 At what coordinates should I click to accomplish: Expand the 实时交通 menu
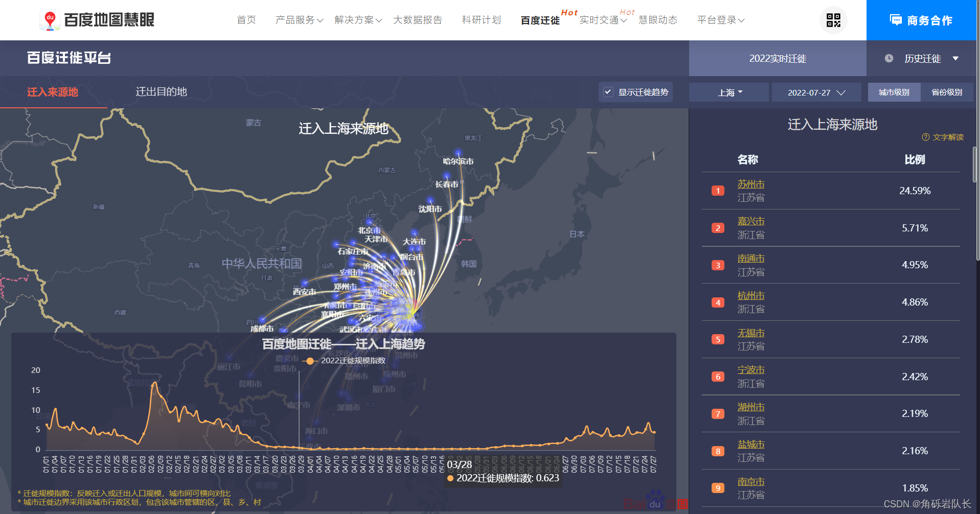pyautogui.click(x=603, y=20)
